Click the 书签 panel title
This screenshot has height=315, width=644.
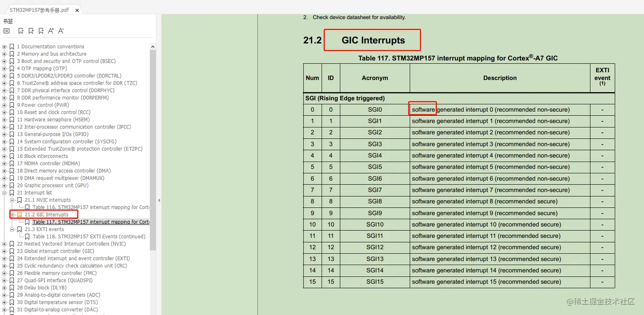[8, 21]
